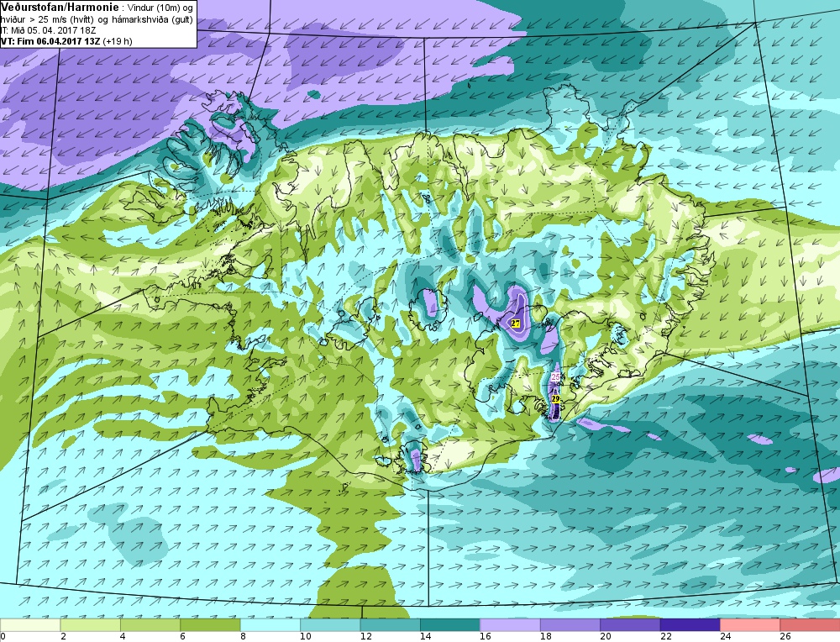The image size is (840, 642).
Task: Click the '0' value on the wind scale
Action: tap(3, 637)
